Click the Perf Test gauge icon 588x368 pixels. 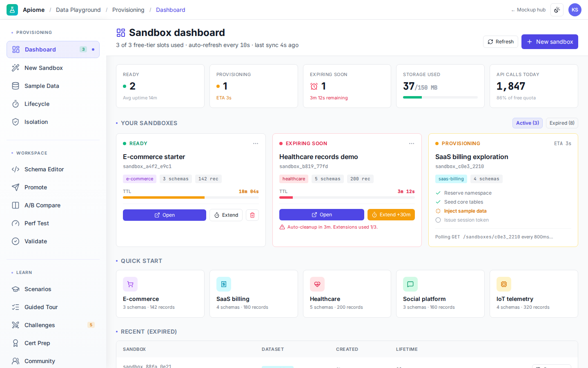tap(16, 223)
